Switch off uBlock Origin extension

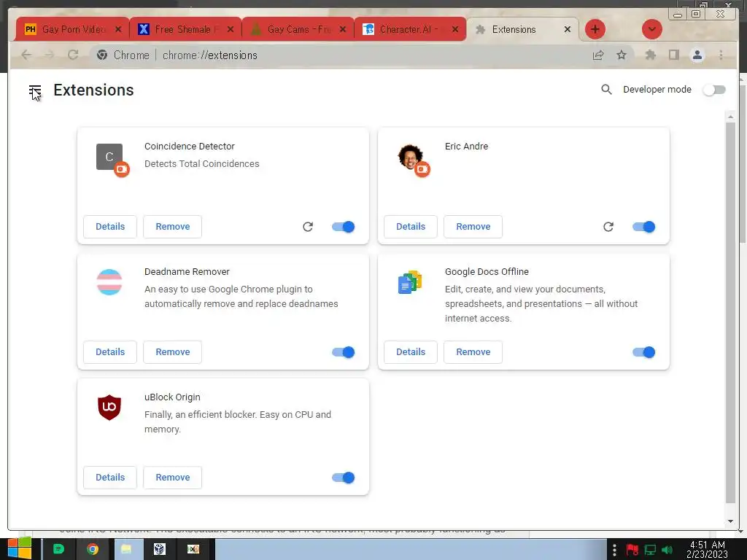344,477
